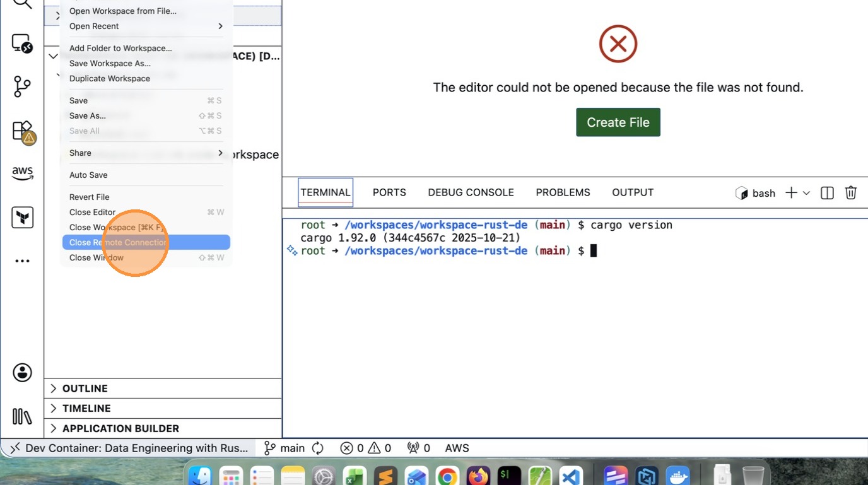Open Extensions view with the warning badge
The image size is (868, 485).
pyautogui.click(x=23, y=132)
